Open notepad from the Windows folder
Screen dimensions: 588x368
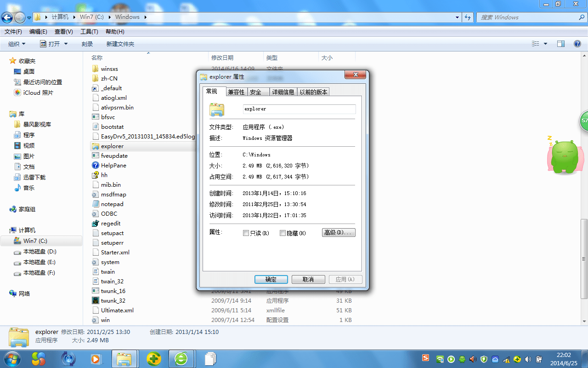tap(113, 204)
